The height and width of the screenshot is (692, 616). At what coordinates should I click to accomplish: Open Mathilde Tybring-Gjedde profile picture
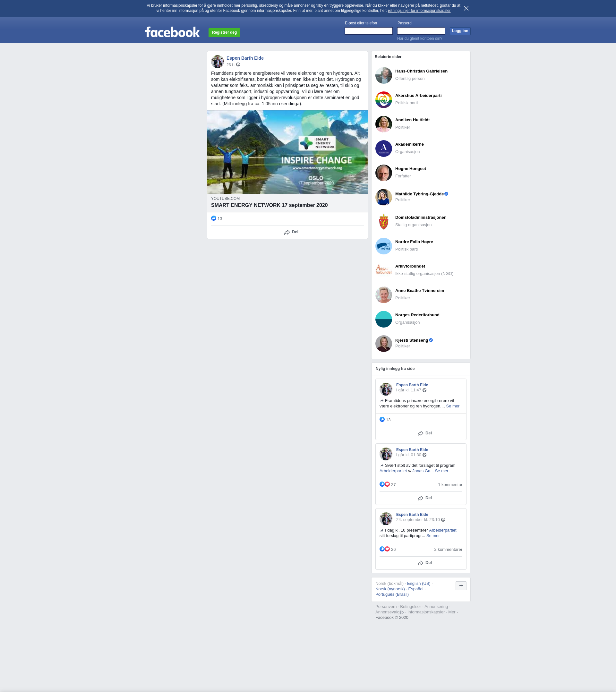383,197
